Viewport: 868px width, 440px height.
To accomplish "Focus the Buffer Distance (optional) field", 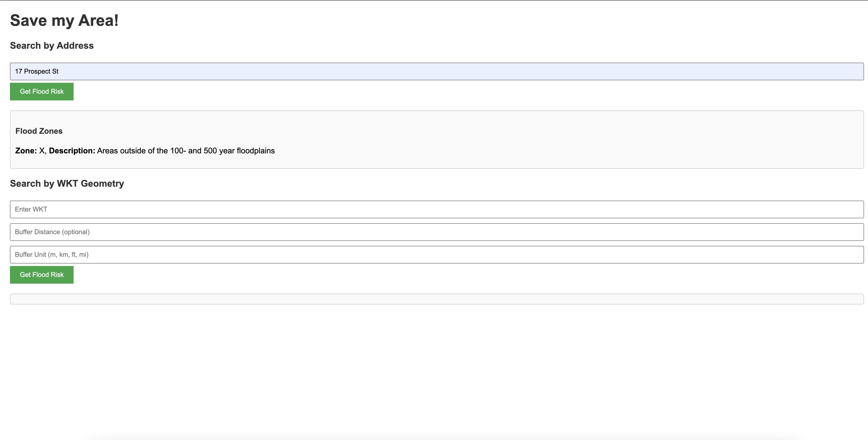I will [x=437, y=232].
